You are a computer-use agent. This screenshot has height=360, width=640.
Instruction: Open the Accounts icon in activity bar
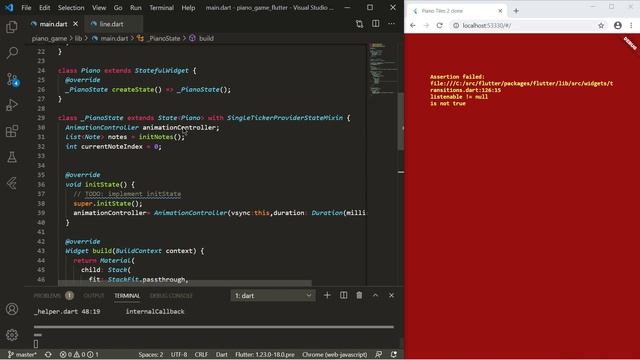click(12, 309)
